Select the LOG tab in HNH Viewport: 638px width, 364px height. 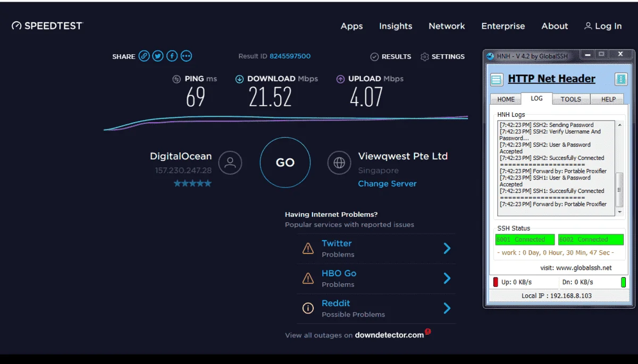[x=536, y=98]
